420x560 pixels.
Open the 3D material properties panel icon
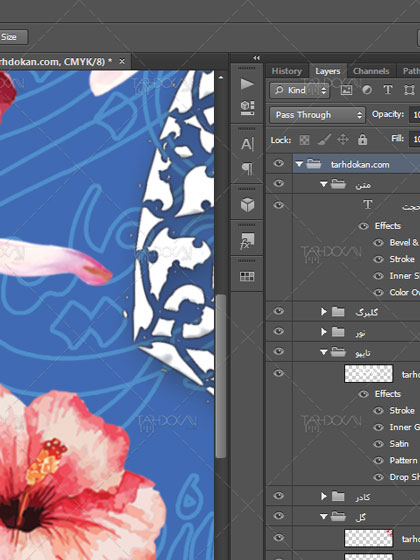click(247, 108)
